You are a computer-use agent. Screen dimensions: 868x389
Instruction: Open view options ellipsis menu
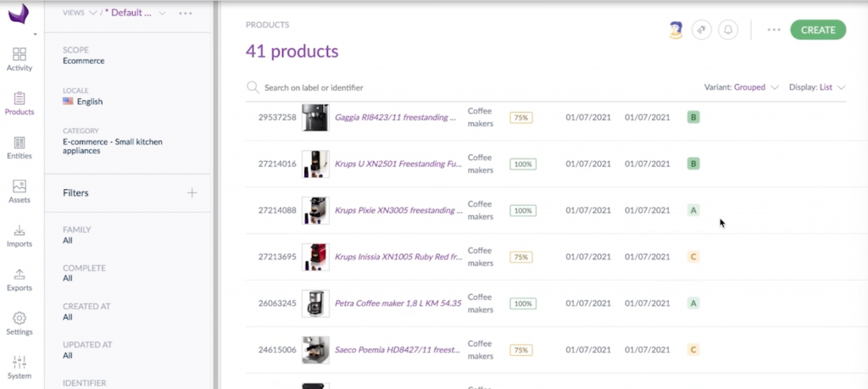(186, 13)
